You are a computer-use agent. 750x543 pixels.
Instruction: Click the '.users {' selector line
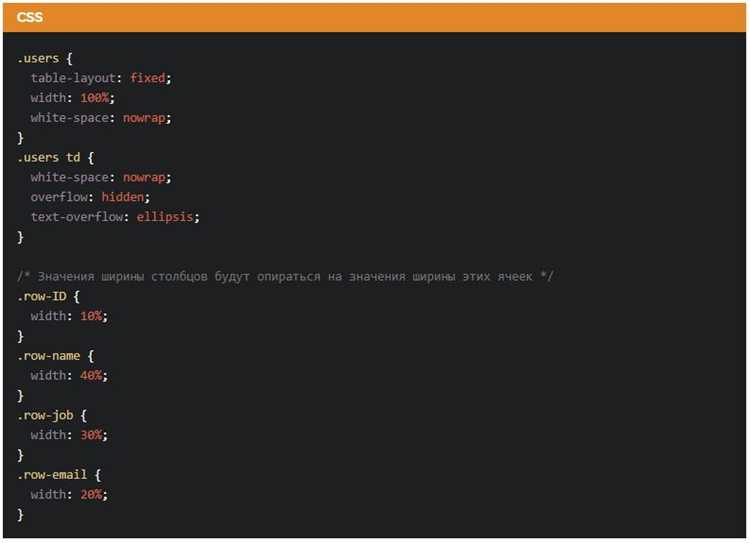point(44,58)
